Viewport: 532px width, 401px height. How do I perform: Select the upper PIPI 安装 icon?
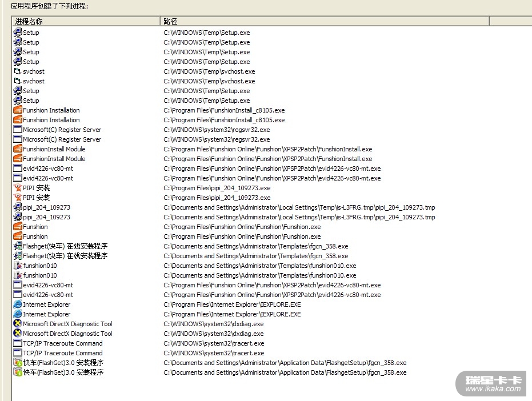click(18, 187)
